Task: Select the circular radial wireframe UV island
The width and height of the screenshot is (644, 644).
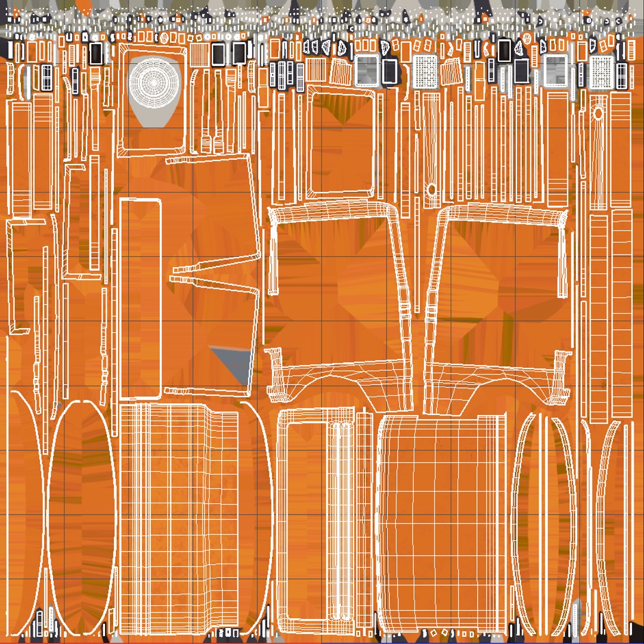Action: (x=154, y=83)
